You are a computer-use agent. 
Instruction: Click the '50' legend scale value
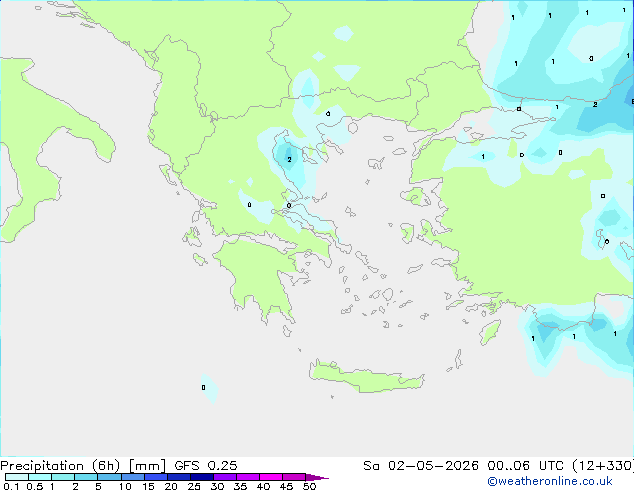click(309, 486)
